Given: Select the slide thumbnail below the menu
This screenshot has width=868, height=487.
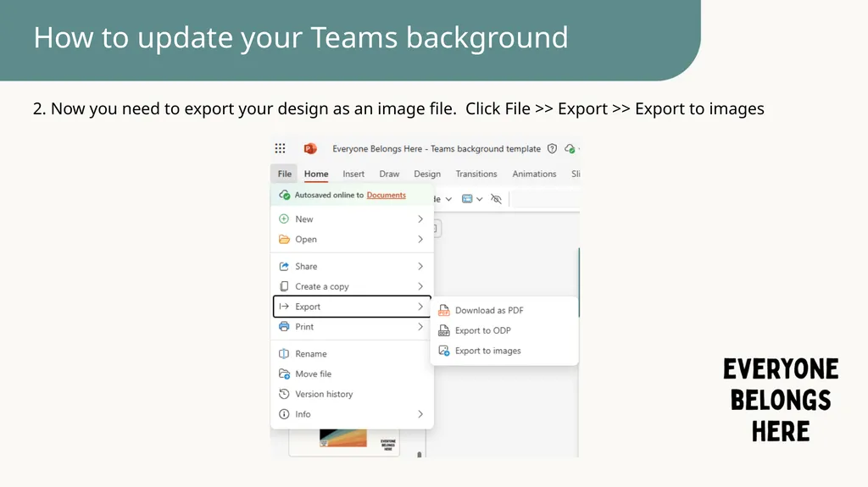Looking at the screenshot, I should (344, 441).
